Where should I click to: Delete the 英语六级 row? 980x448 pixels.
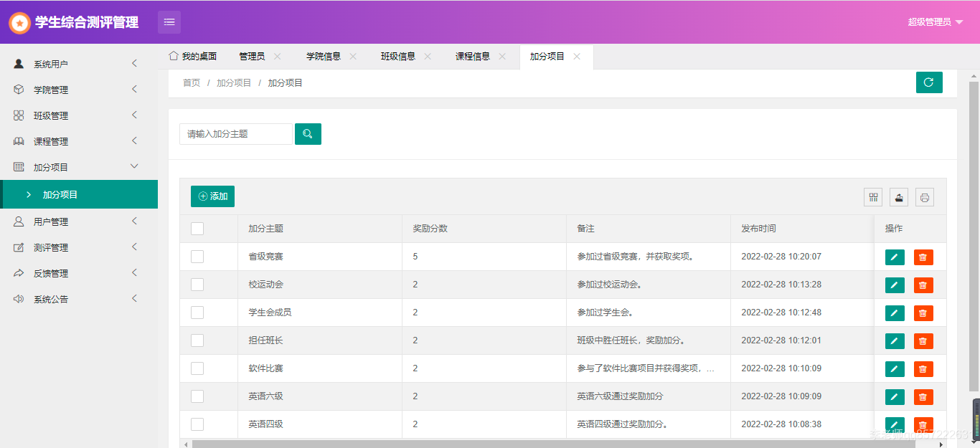tap(923, 397)
